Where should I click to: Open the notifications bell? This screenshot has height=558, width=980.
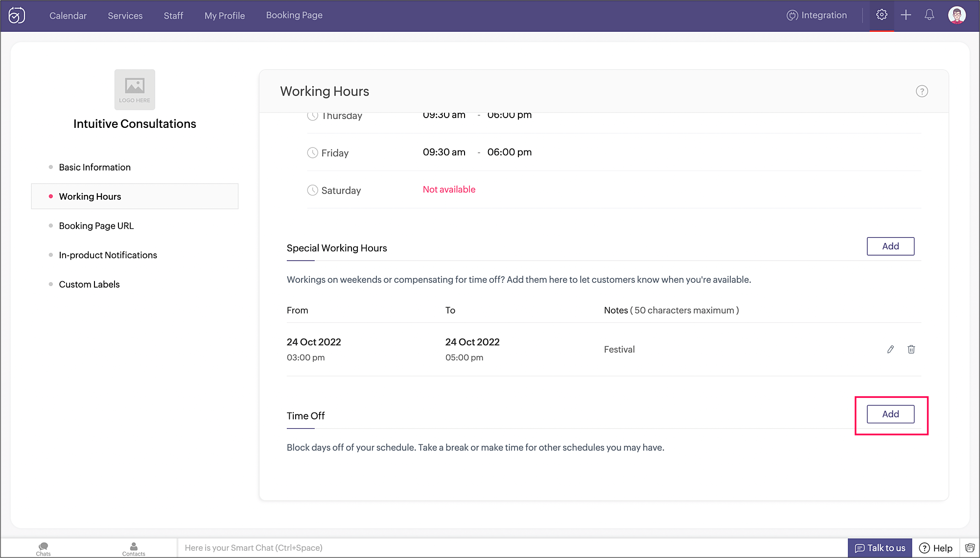929,15
